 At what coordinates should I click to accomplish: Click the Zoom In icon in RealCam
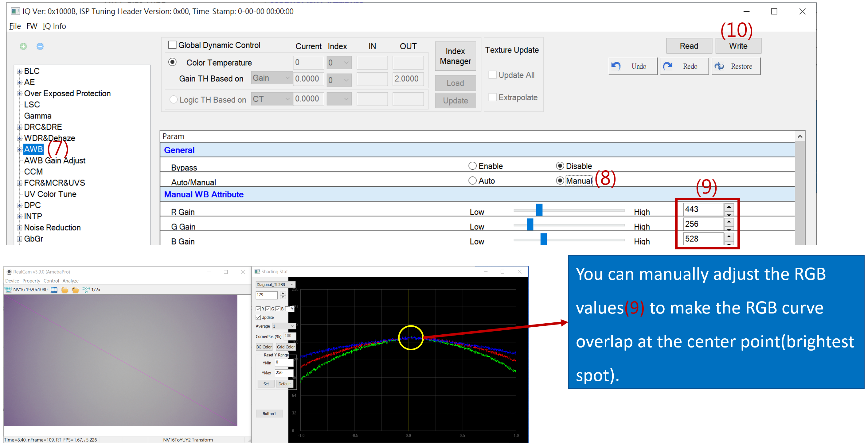[86, 290]
